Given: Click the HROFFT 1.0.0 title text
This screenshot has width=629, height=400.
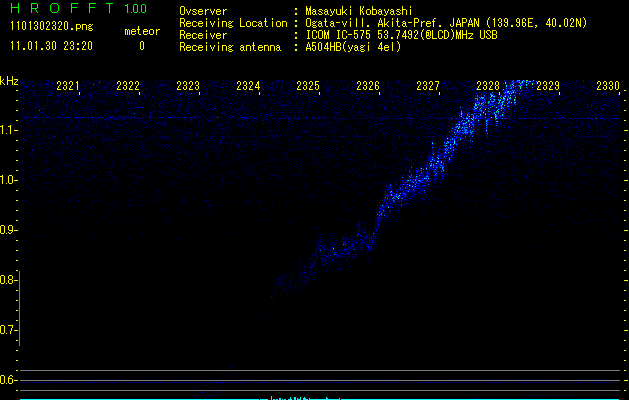Looking at the screenshot, I should 79,8.
